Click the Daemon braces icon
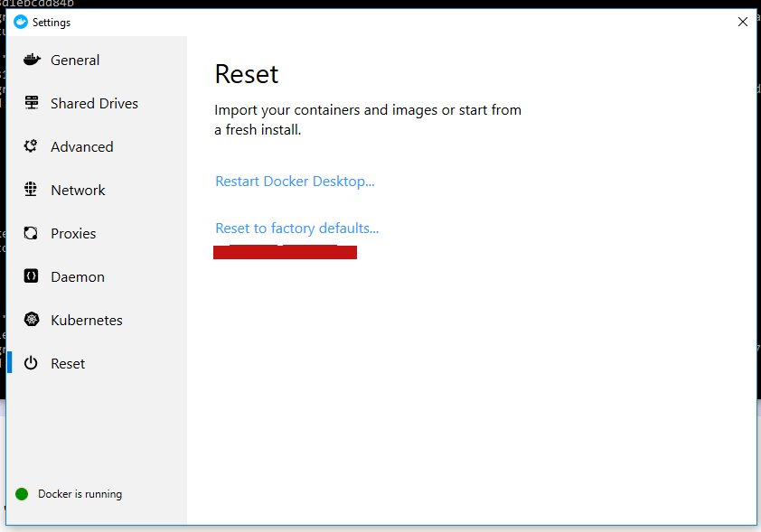This screenshot has height=532, width=761. pyautogui.click(x=31, y=276)
